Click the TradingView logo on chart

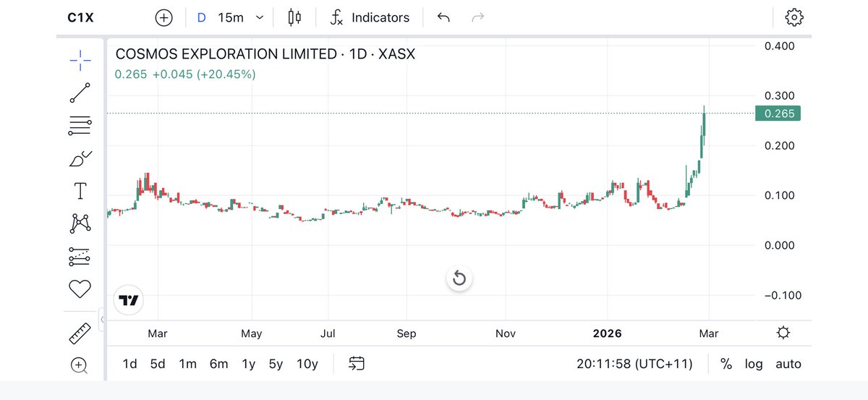click(x=129, y=300)
